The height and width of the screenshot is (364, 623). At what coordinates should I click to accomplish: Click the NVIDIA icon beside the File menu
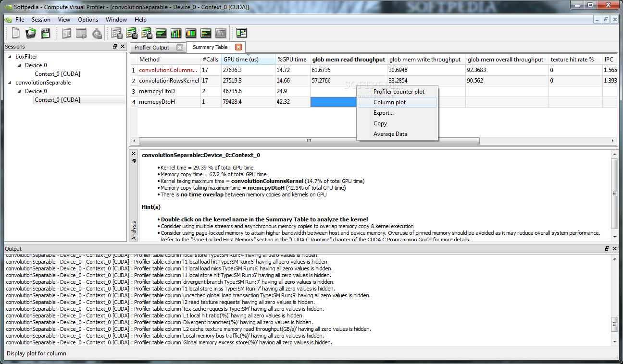8,20
